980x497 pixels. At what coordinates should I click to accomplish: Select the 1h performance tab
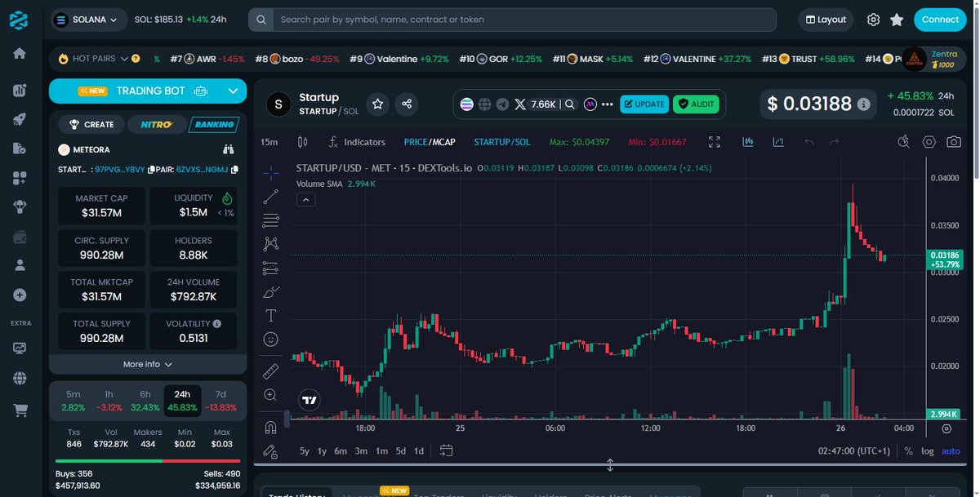109,401
